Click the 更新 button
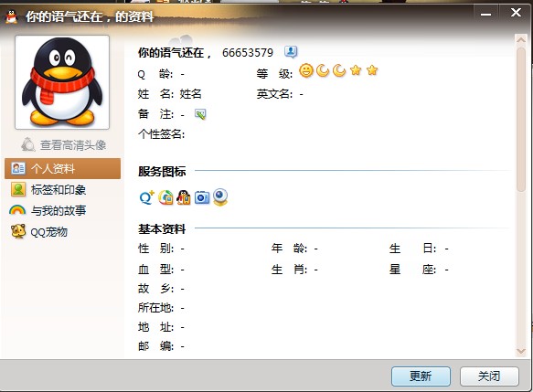The width and height of the screenshot is (533, 392). pos(421,376)
